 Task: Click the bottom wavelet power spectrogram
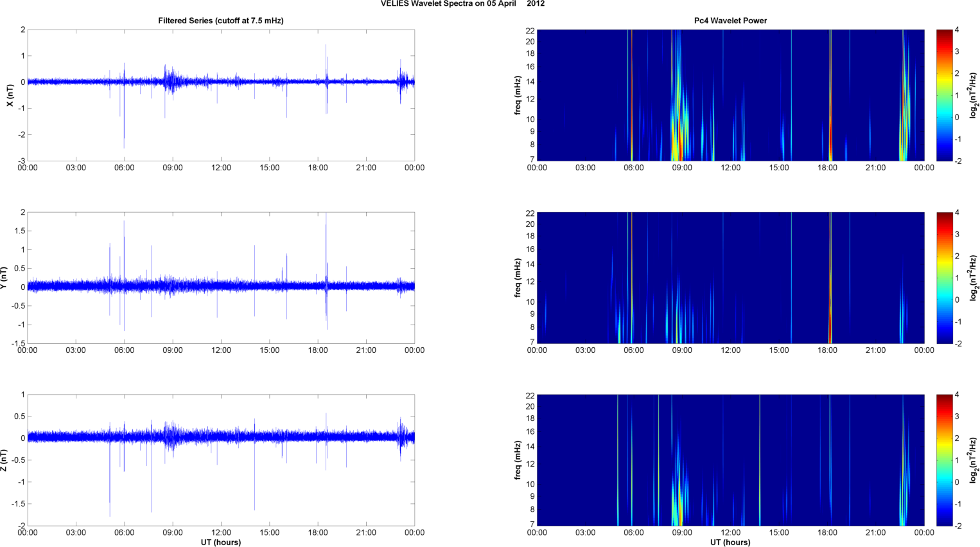coord(730,460)
